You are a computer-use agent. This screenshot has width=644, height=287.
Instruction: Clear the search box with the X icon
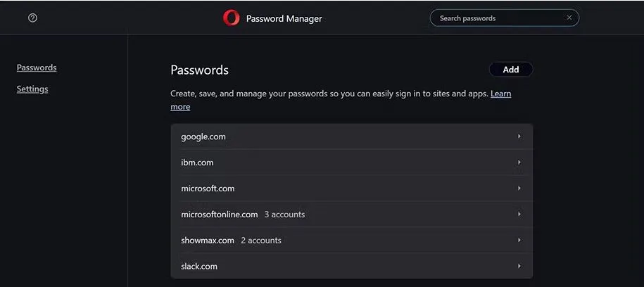pyautogui.click(x=569, y=18)
